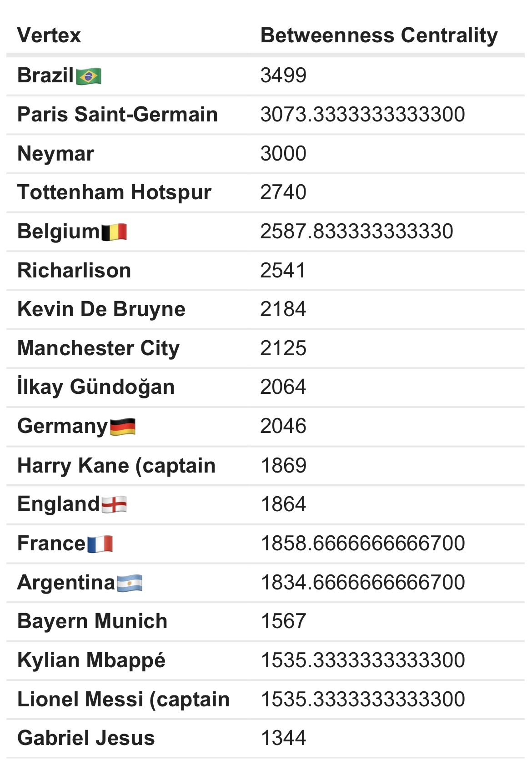Select the Betweenness Centrality column header
The image size is (532, 760).
click(379, 35)
